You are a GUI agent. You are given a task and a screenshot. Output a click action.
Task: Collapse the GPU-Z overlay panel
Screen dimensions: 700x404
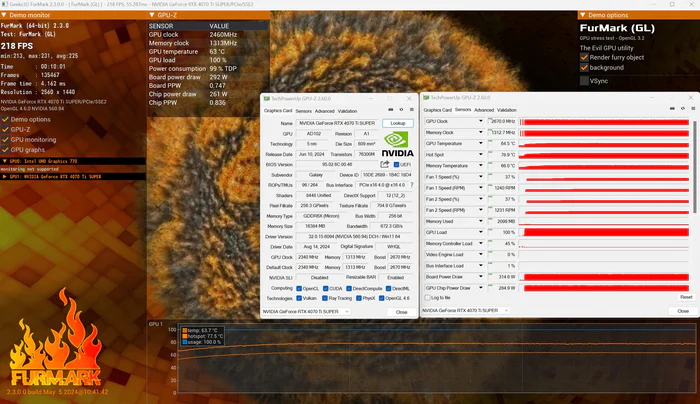(152, 15)
